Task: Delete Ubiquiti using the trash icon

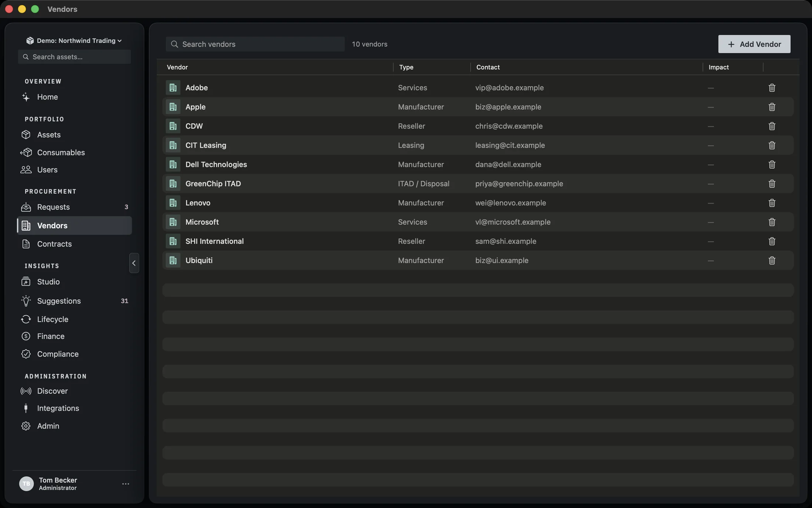Action: [772, 261]
